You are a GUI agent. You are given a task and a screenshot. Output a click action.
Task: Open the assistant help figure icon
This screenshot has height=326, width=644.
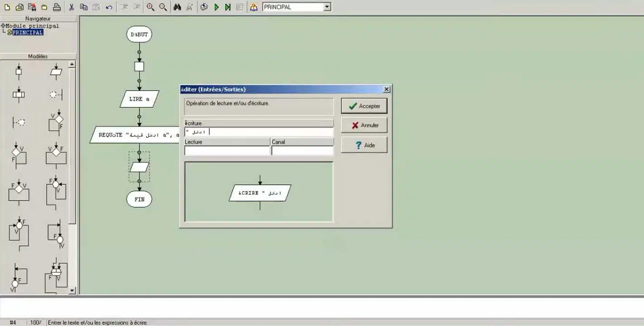pyautogui.click(x=254, y=7)
